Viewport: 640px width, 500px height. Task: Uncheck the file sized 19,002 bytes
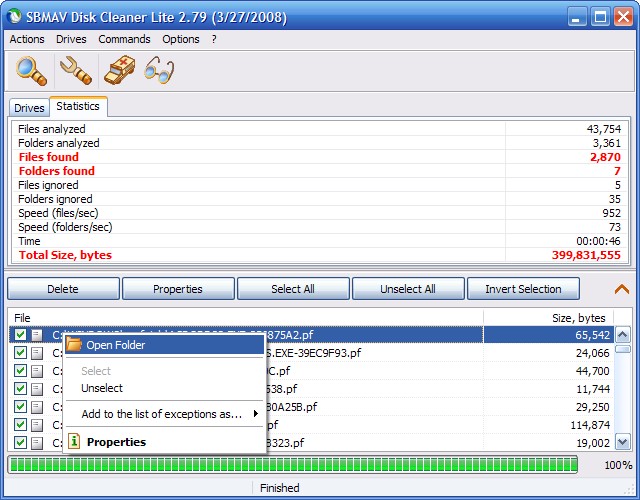pyautogui.click(x=20, y=442)
